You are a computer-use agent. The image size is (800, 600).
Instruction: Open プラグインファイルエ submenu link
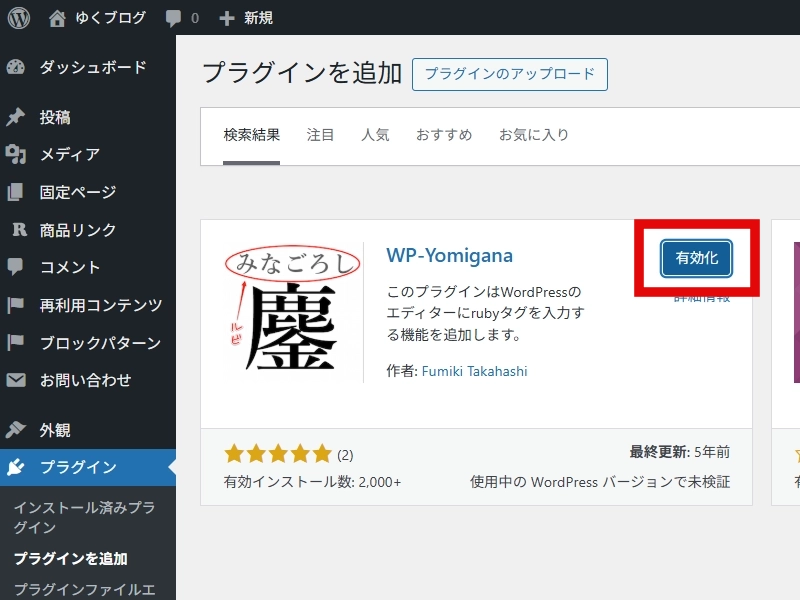click(84, 590)
